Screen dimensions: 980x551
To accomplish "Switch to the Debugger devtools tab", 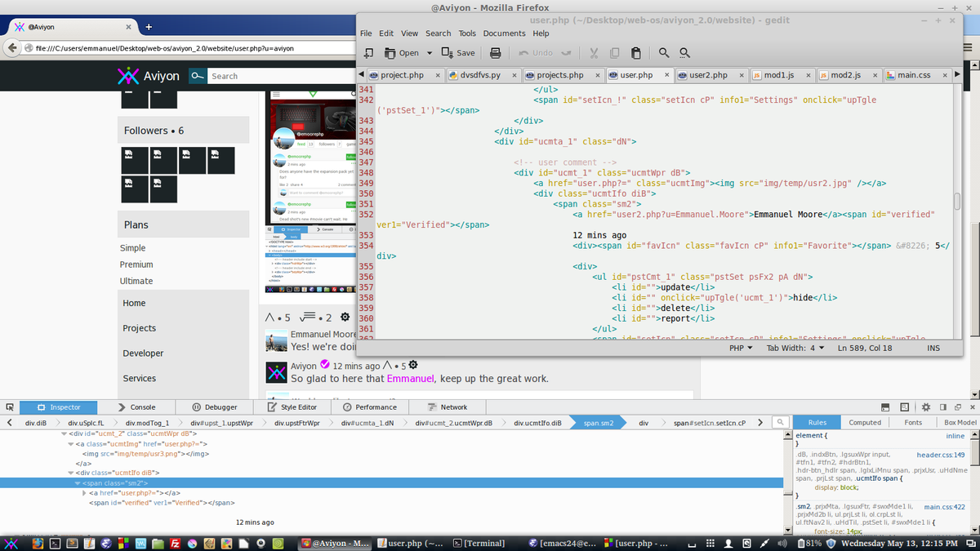I will pos(215,407).
